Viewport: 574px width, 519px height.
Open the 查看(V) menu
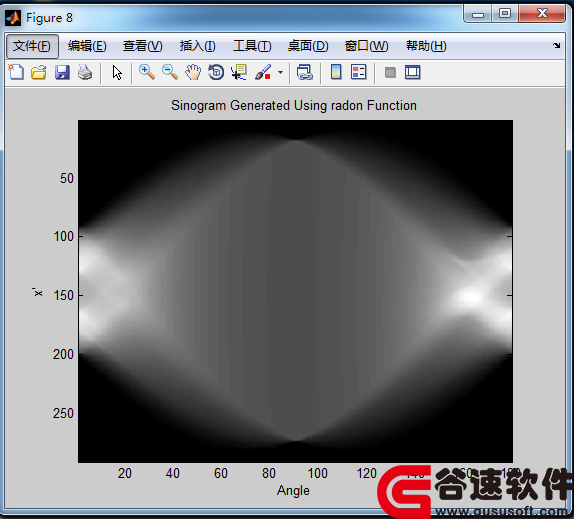coord(142,46)
